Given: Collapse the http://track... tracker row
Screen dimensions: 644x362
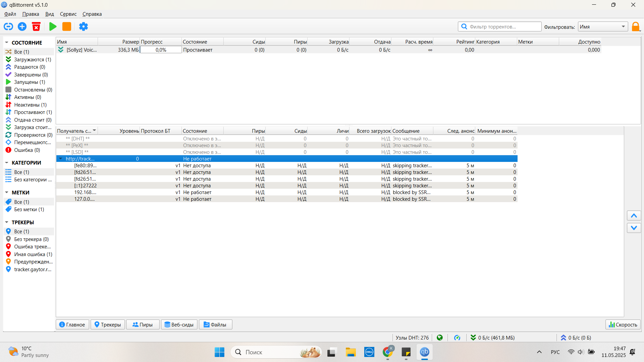Looking at the screenshot, I should 61,159.
